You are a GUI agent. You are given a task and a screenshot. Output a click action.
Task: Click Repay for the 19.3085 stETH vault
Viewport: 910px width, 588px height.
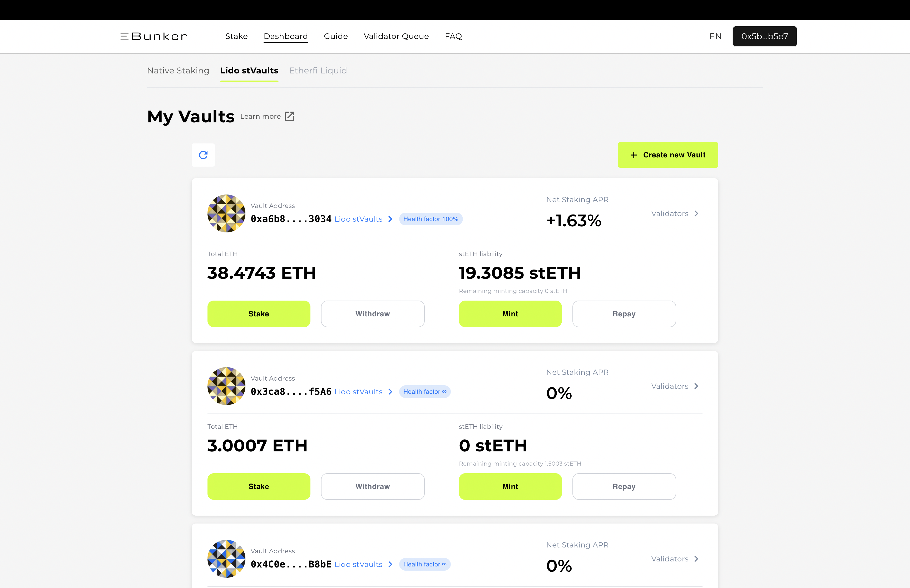click(x=624, y=313)
